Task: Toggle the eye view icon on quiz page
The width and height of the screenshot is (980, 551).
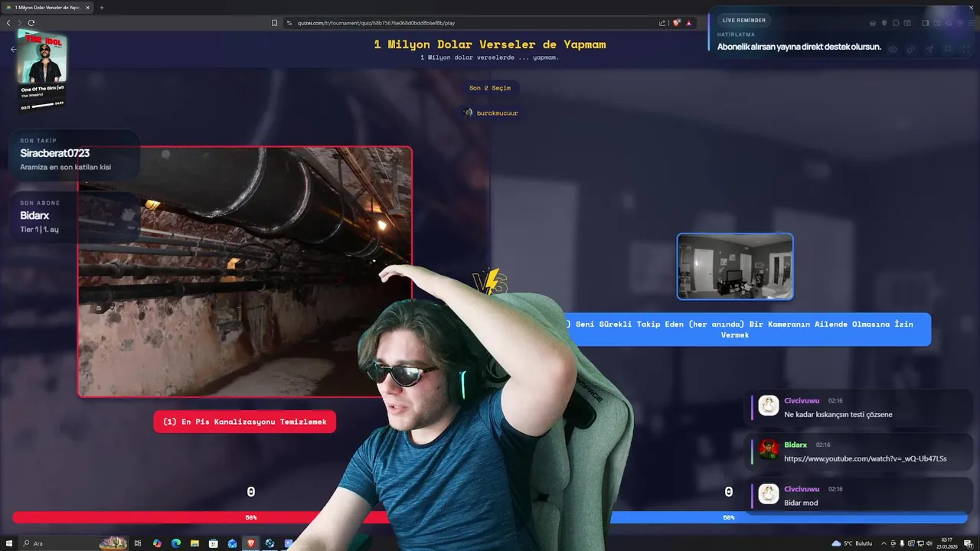Action: pos(892,49)
